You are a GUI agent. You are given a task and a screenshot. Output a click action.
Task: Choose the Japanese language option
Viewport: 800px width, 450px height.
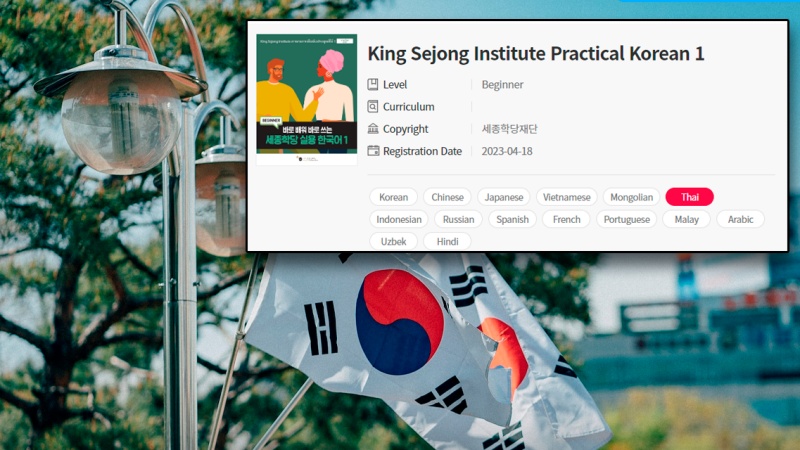(x=504, y=197)
